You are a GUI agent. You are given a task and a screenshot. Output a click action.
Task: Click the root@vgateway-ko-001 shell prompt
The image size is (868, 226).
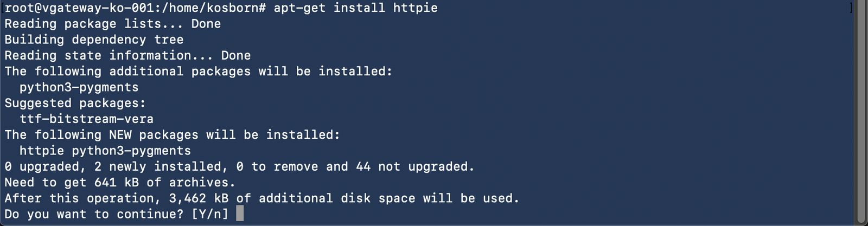(79, 8)
